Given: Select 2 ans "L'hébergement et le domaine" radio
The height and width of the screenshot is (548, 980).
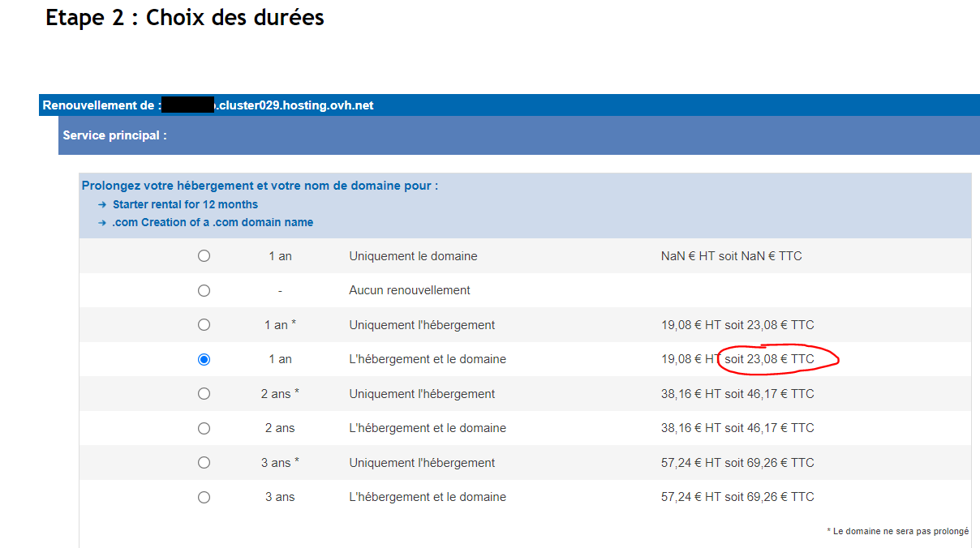Looking at the screenshot, I should pos(204,428).
